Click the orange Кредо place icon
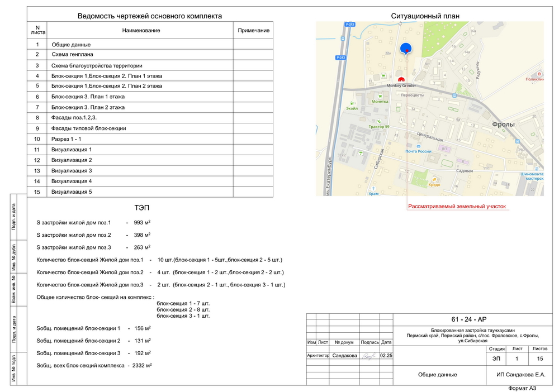Viewport: 559px width, 392px height. tap(434, 179)
